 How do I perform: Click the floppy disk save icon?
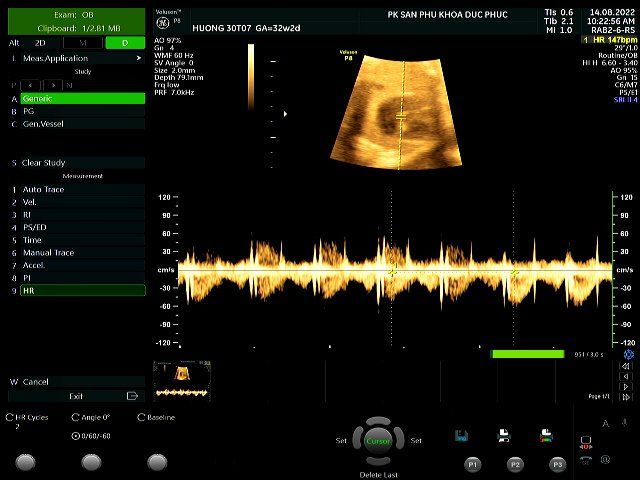coord(461,436)
